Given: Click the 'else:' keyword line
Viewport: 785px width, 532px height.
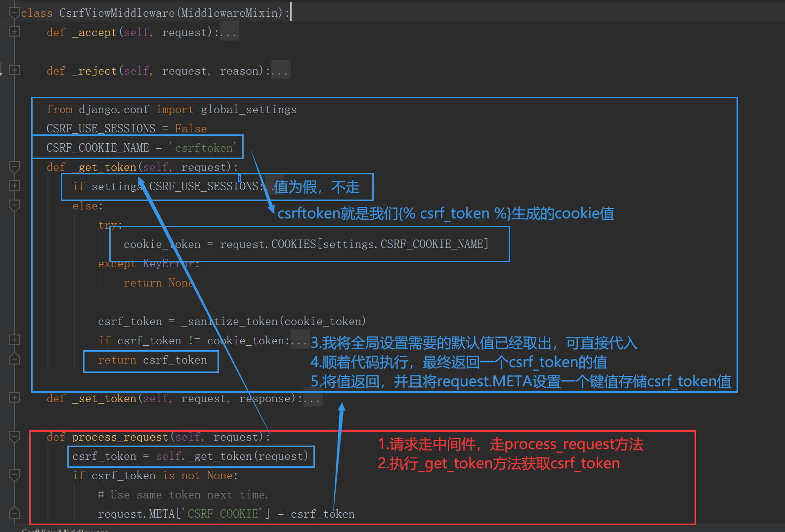Looking at the screenshot, I should pos(88,205).
